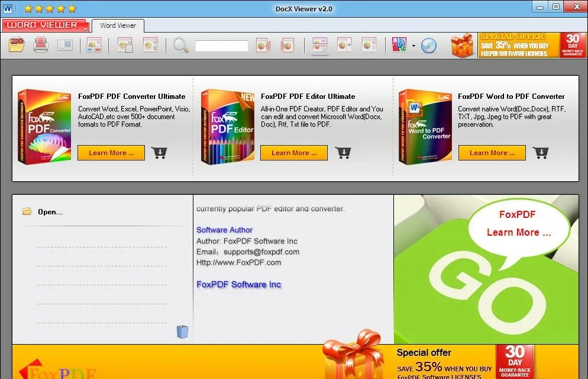The height and width of the screenshot is (379, 588).
Task: Click the page icon with a text cursor
Action: (150, 44)
